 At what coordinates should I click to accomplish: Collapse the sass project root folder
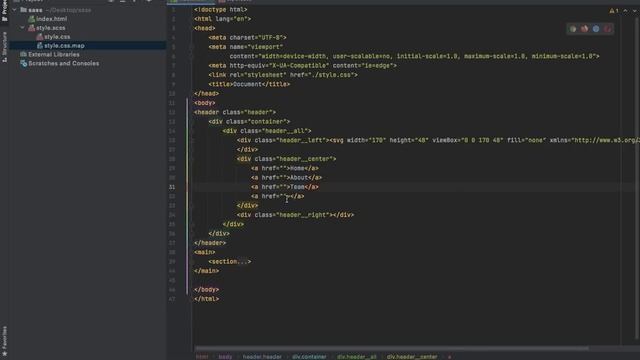coord(14,10)
